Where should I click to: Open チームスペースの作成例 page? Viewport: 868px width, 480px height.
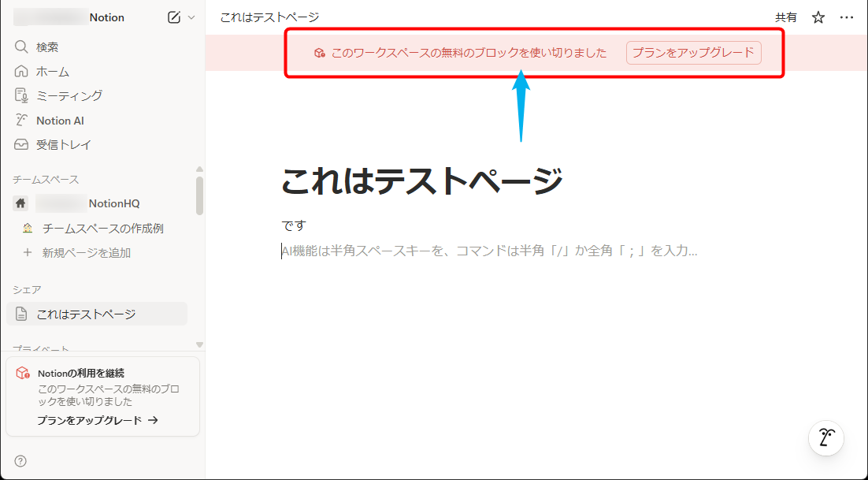tap(102, 229)
